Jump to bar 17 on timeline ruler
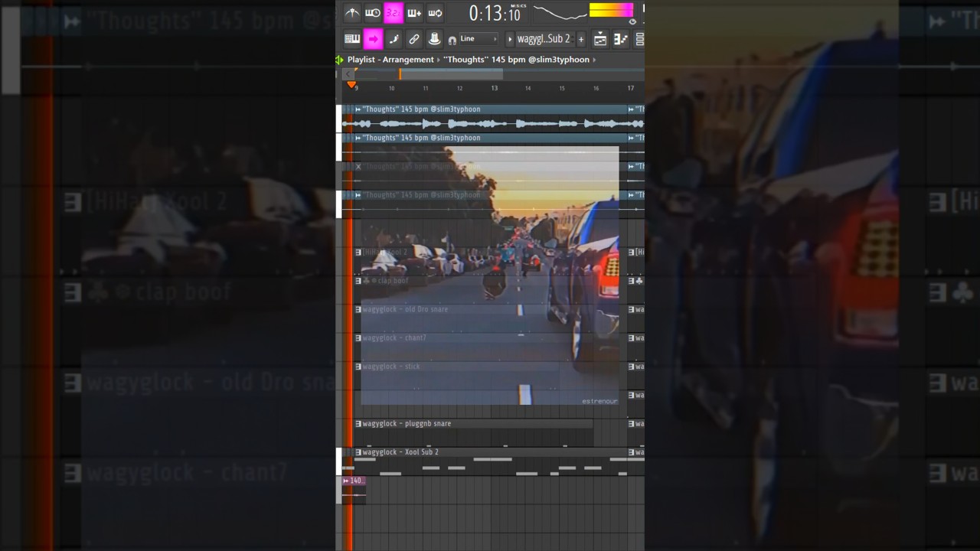 click(x=630, y=88)
